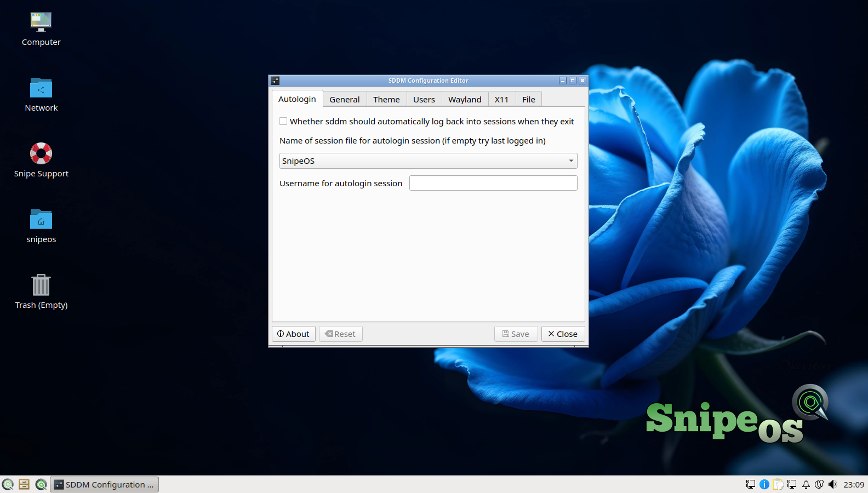Show notifications via the bell tray icon
This screenshot has width=868, height=493.
[806, 484]
